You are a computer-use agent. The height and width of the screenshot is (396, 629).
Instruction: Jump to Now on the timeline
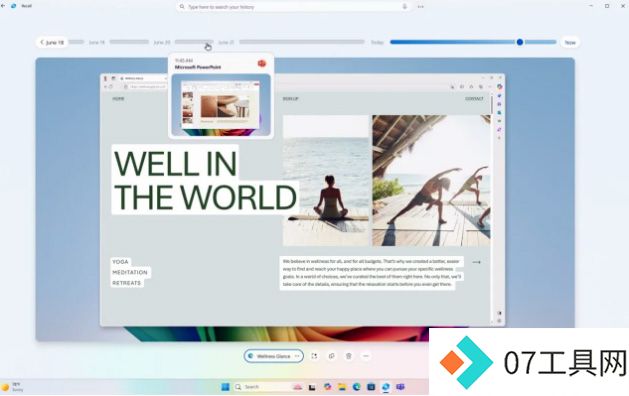coord(570,42)
